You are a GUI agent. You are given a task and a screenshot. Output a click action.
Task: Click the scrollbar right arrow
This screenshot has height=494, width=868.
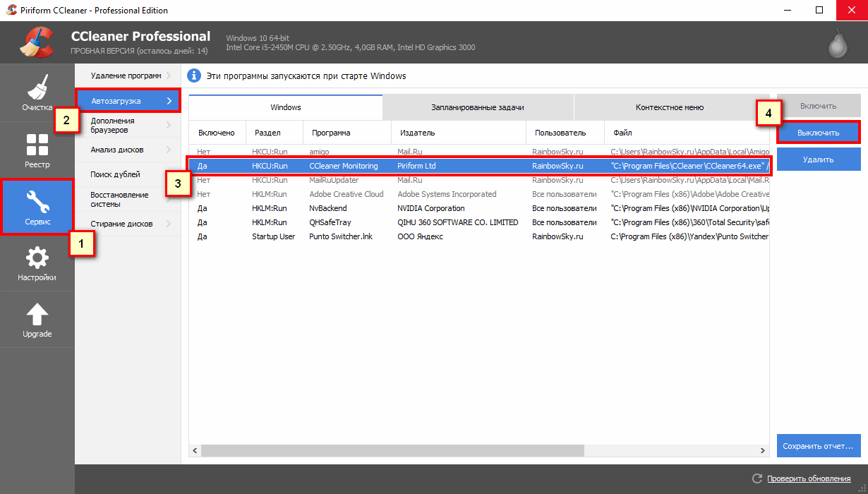click(x=763, y=450)
